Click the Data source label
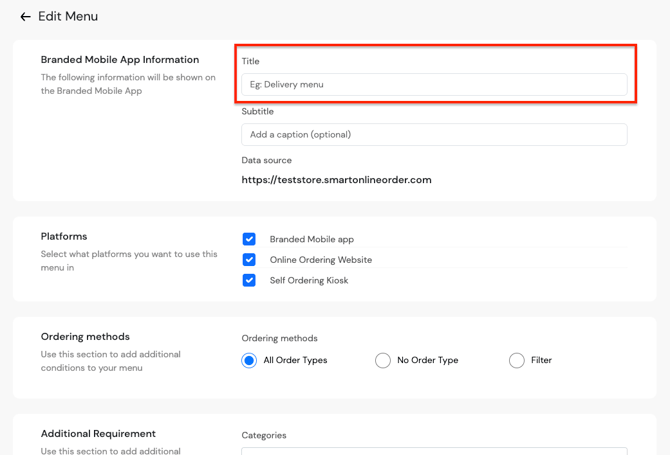The height and width of the screenshot is (455, 670). coord(266,160)
